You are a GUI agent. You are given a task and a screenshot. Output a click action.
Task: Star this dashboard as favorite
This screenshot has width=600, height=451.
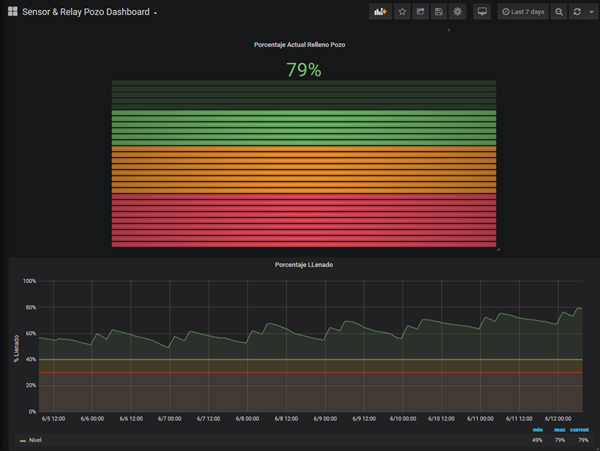pos(402,12)
